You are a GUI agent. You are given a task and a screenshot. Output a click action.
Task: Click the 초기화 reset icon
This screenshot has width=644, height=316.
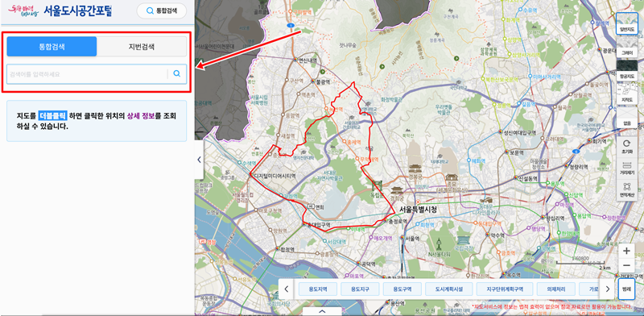[x=627, y=146]
